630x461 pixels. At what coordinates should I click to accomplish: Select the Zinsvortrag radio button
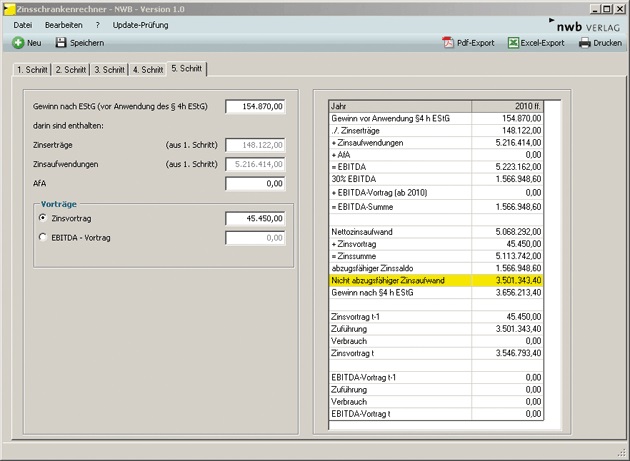point(42,217)
